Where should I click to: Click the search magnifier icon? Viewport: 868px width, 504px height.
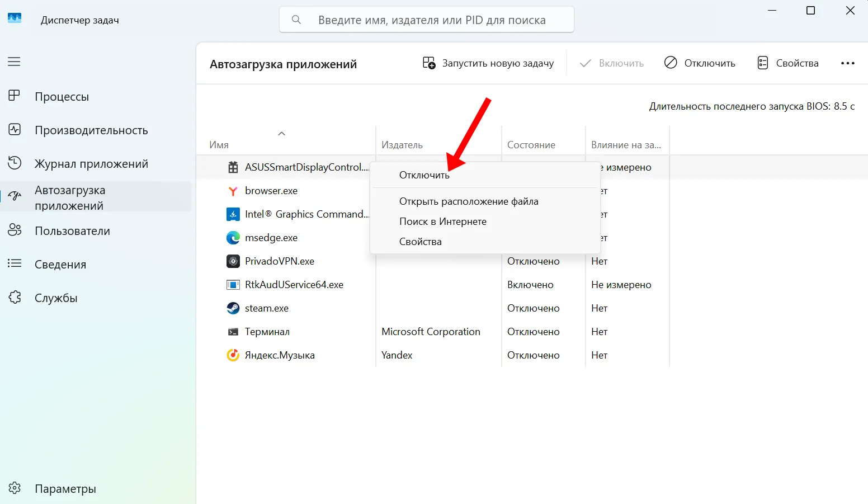click(x=296, y=20)
